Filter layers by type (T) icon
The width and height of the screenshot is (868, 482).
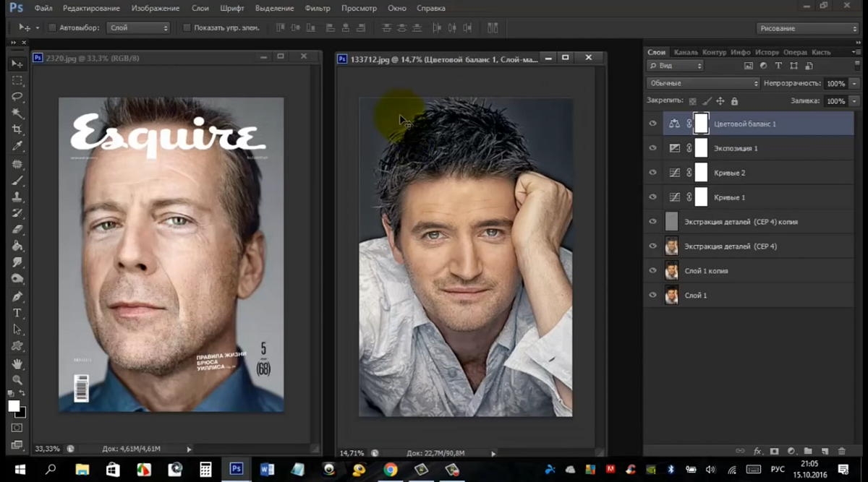(x=778, y=65)
